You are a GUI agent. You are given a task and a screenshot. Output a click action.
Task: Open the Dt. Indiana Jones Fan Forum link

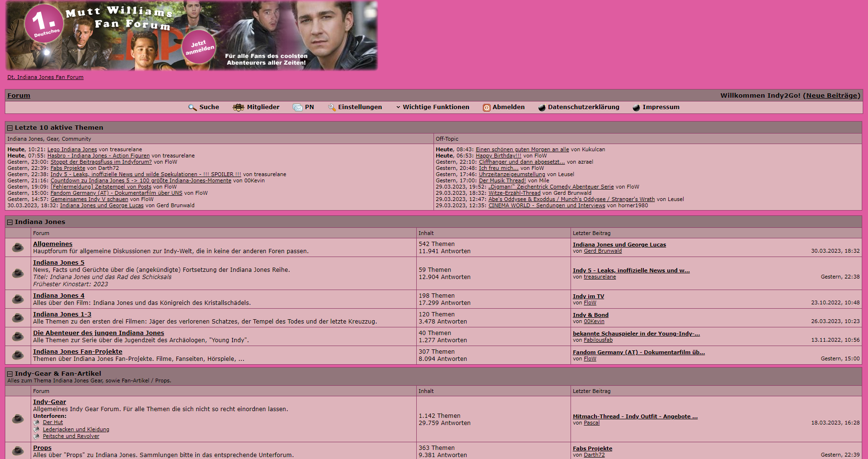pos(46,77)
